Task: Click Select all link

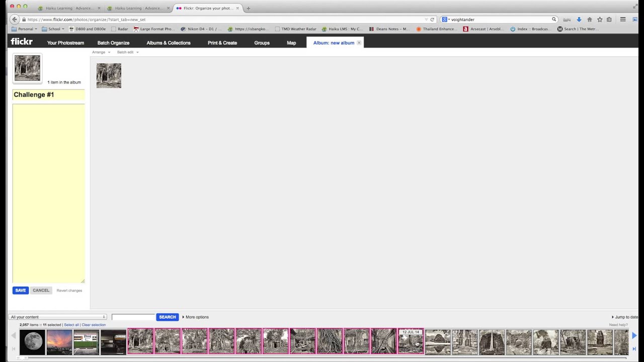Action: [71, 325]
